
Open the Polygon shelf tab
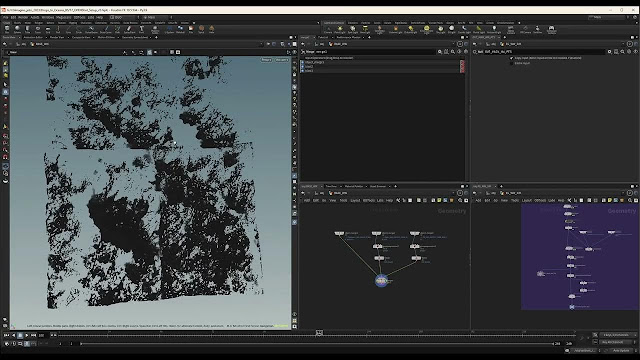point(39,23)
